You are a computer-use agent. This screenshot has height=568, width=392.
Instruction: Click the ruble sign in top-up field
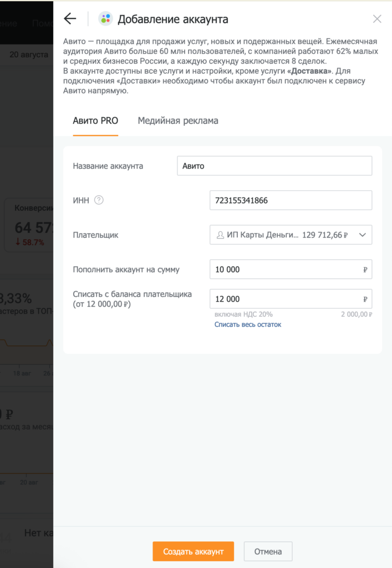[x=365, y=270]
